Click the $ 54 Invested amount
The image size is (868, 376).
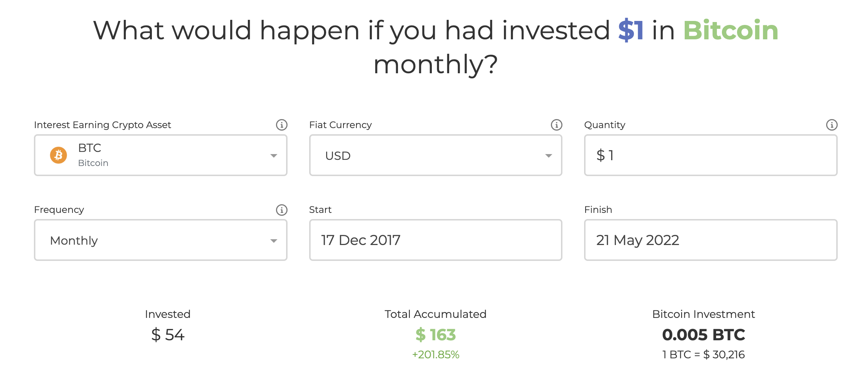point(168,335)
